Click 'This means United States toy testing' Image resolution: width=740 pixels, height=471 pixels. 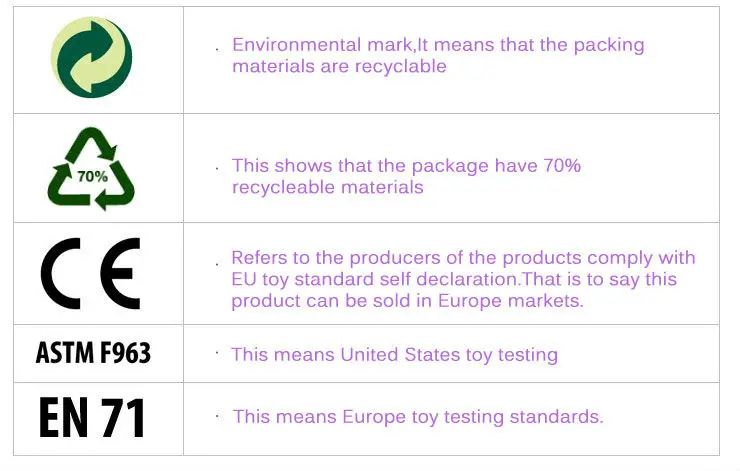click(x=394, y=354)
